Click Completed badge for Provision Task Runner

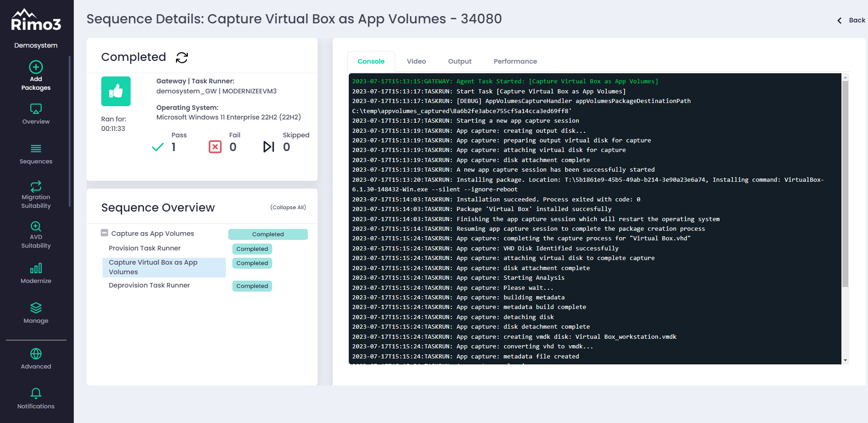252,249
